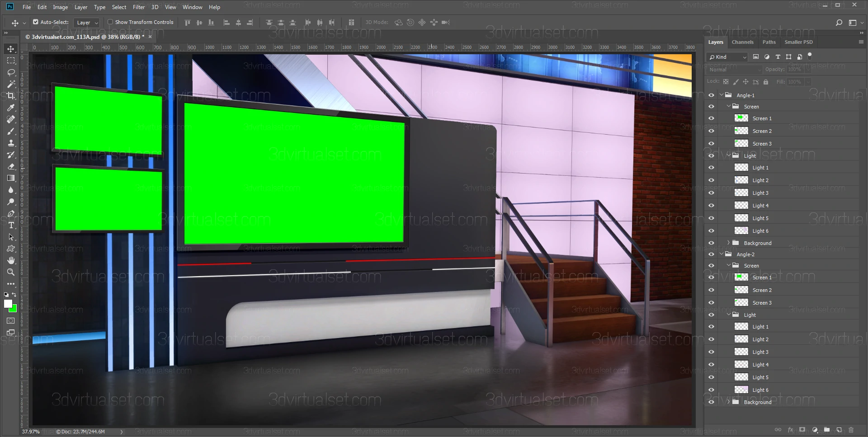Open the File menu

[27, 7]
